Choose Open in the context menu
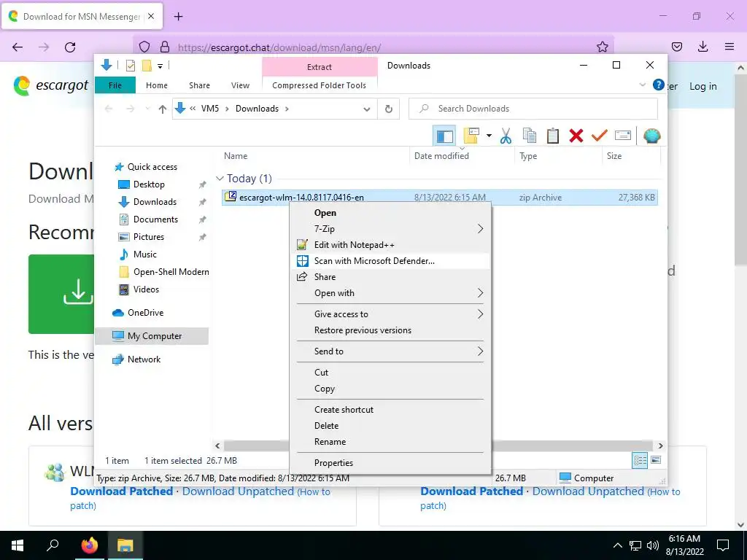 click(x=390, y=213)
